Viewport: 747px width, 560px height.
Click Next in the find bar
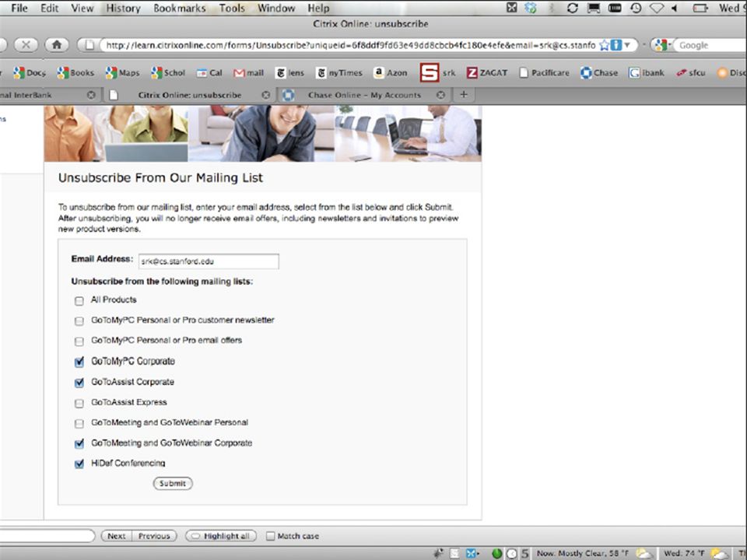pyautogui.click(x=116, y=536)
